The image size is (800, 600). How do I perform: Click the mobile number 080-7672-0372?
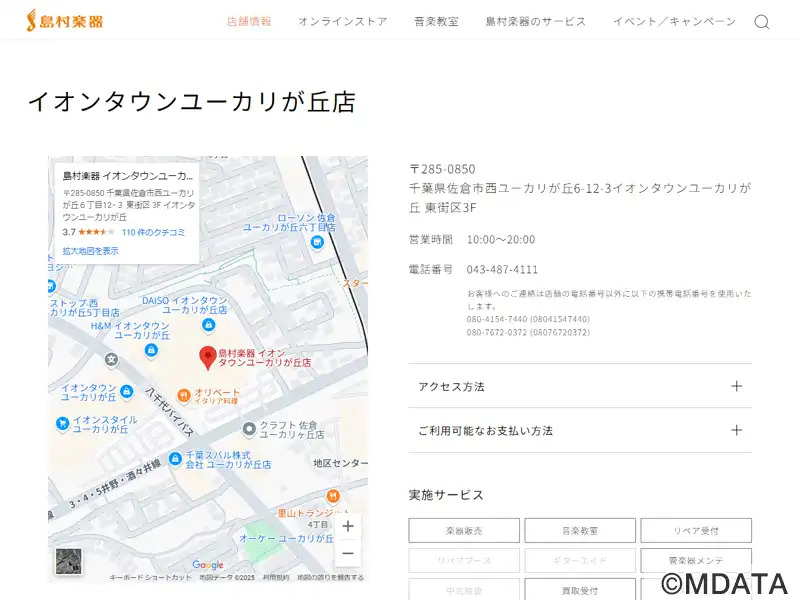528,332
